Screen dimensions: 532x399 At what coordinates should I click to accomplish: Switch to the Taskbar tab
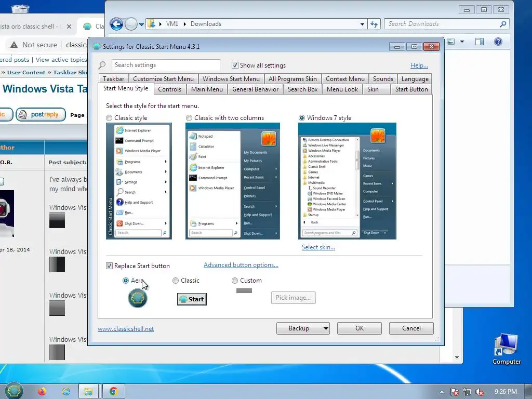[x=113, y=79]
